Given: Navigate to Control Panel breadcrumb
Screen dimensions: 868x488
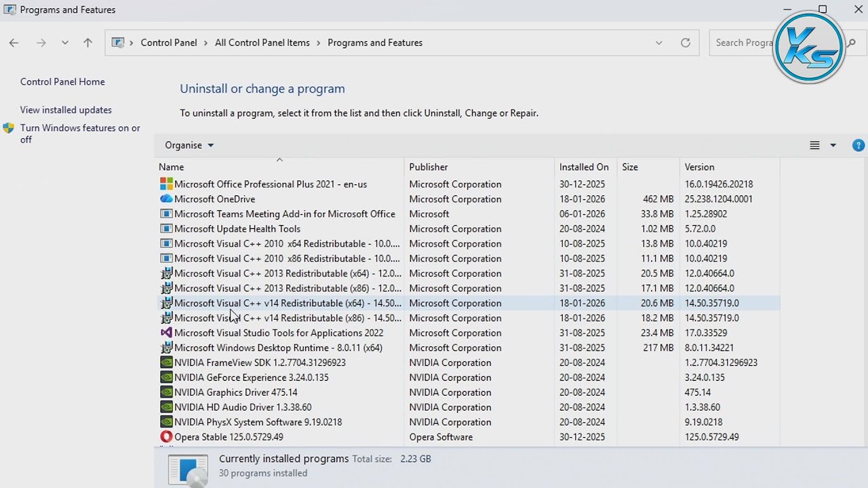Looking at the screenshot, I should click(x=169, y=43).
